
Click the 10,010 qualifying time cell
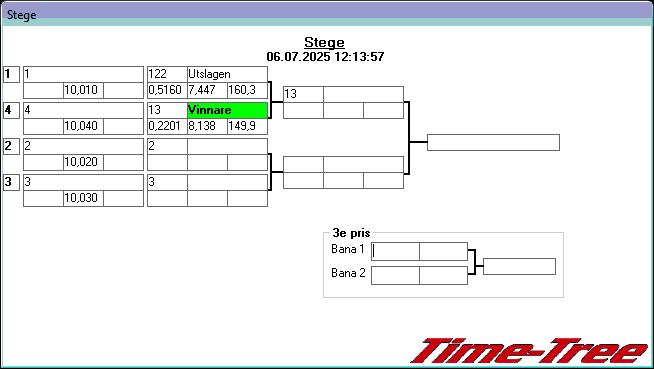point(83,90)
